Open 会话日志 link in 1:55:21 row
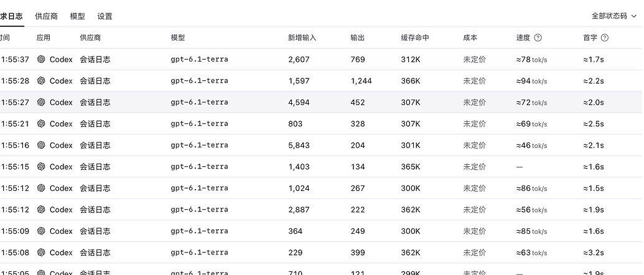This screenshot has width=644, height=275. tap(95, 124)
